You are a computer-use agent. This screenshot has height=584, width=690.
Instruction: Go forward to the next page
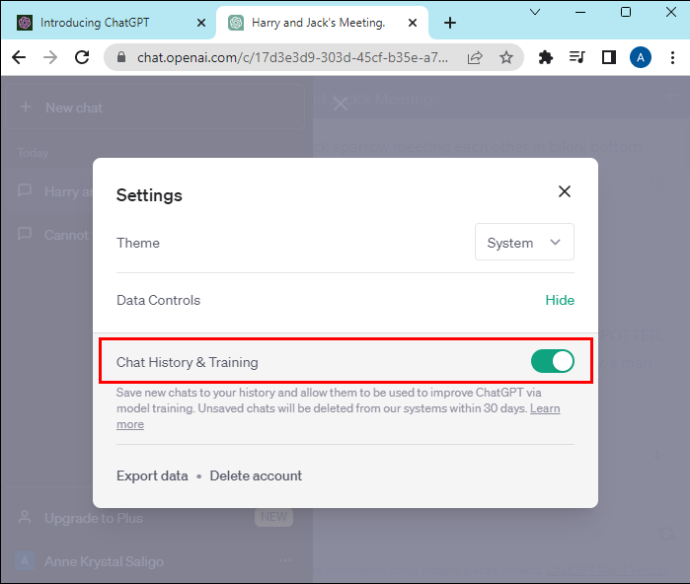50,57
